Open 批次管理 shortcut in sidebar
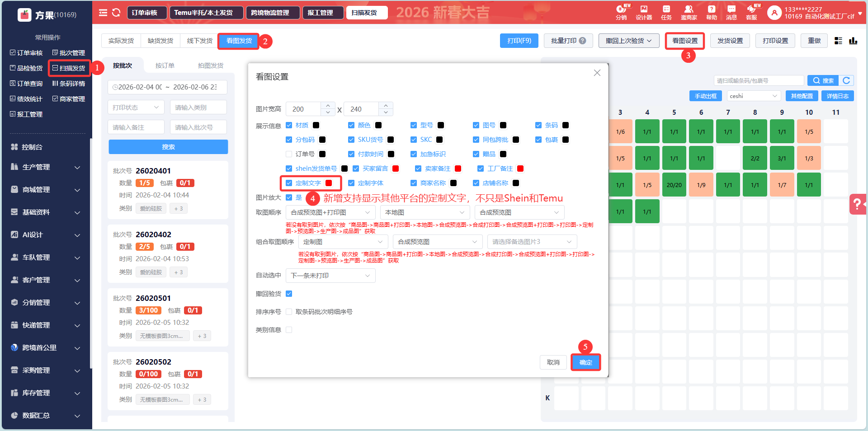Screen dimensions: 868x431 tap(69, 53)
